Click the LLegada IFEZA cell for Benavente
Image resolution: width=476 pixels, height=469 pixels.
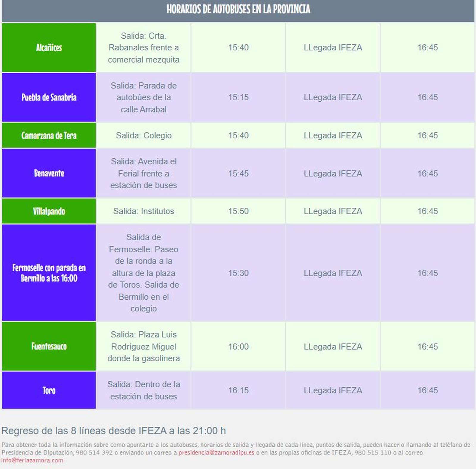click(333, 174)
